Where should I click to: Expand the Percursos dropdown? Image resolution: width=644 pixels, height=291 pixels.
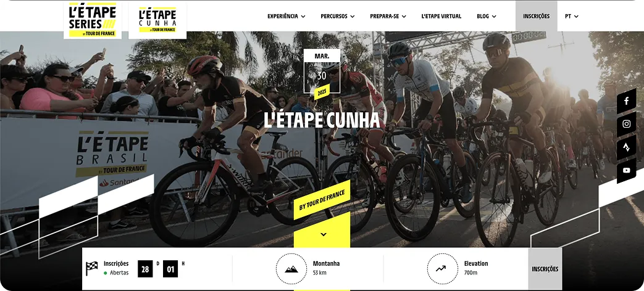(x=338, y=17)
